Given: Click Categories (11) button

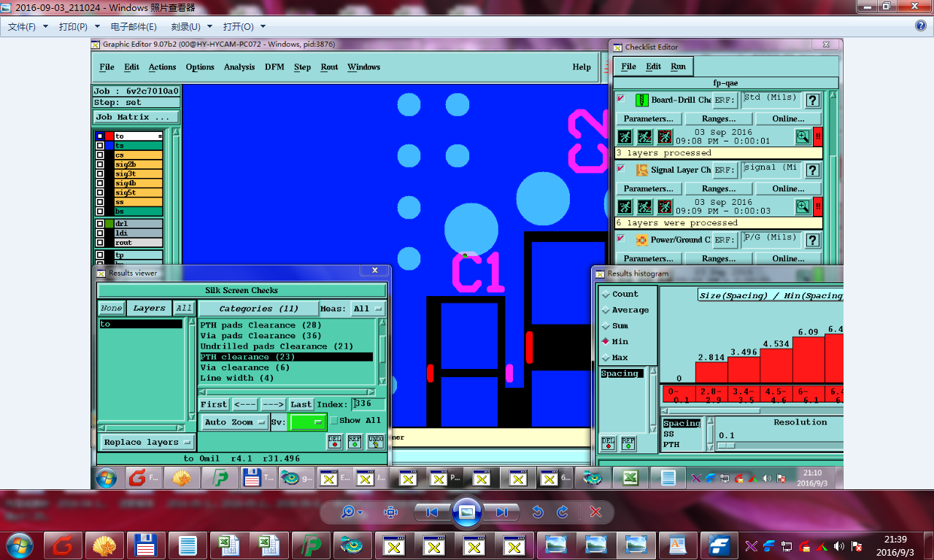Looking at the screenshot, I should pos(259,308).
